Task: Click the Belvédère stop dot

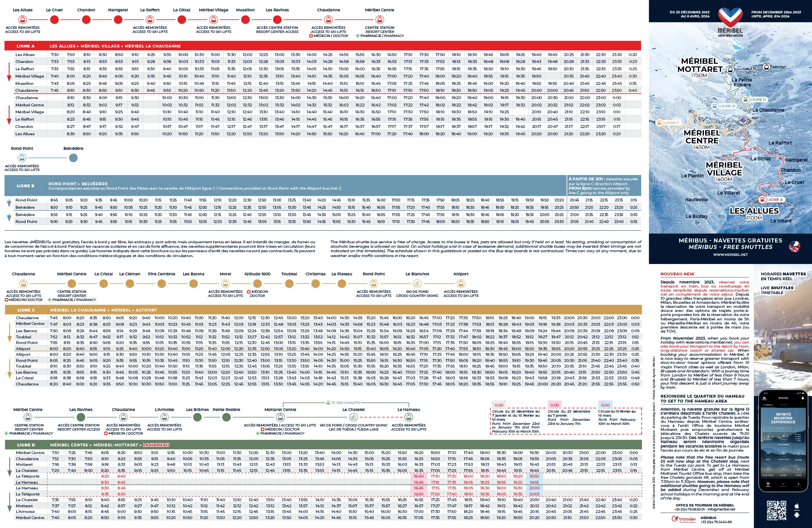Action: tap(73, 158)
